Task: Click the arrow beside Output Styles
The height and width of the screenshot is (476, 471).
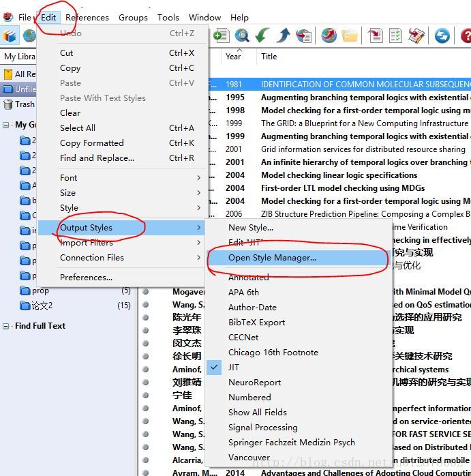Action: coord(198,227)
